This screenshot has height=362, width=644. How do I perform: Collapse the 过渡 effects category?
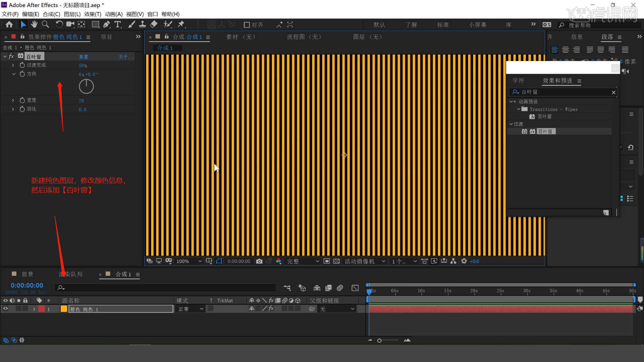click(511, 124)
